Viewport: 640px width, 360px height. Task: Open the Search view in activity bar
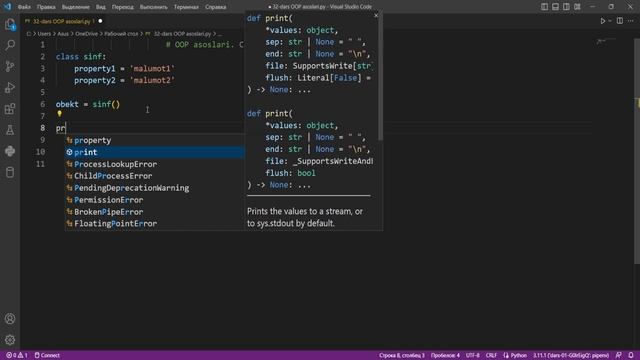10,44
